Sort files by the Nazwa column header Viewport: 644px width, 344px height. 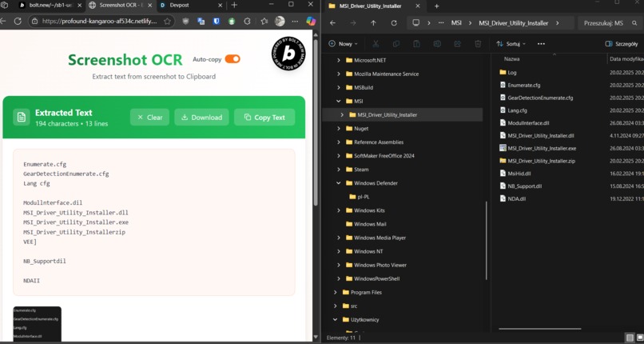click(x=511, y=58)
